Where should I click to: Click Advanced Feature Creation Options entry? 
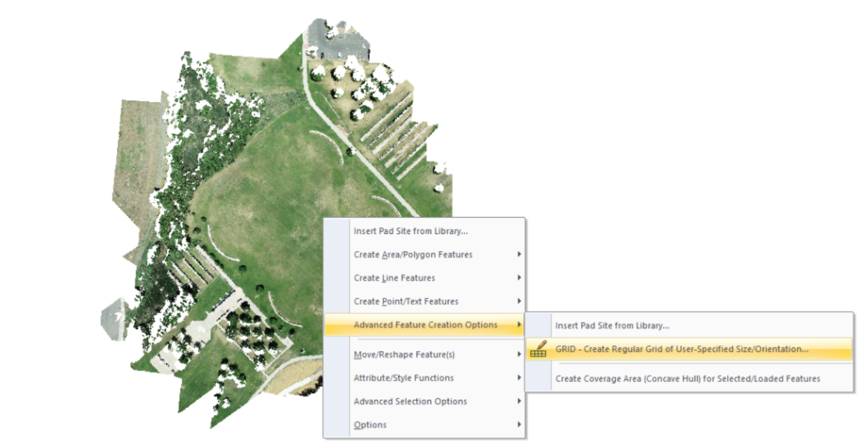coord(425,325)
